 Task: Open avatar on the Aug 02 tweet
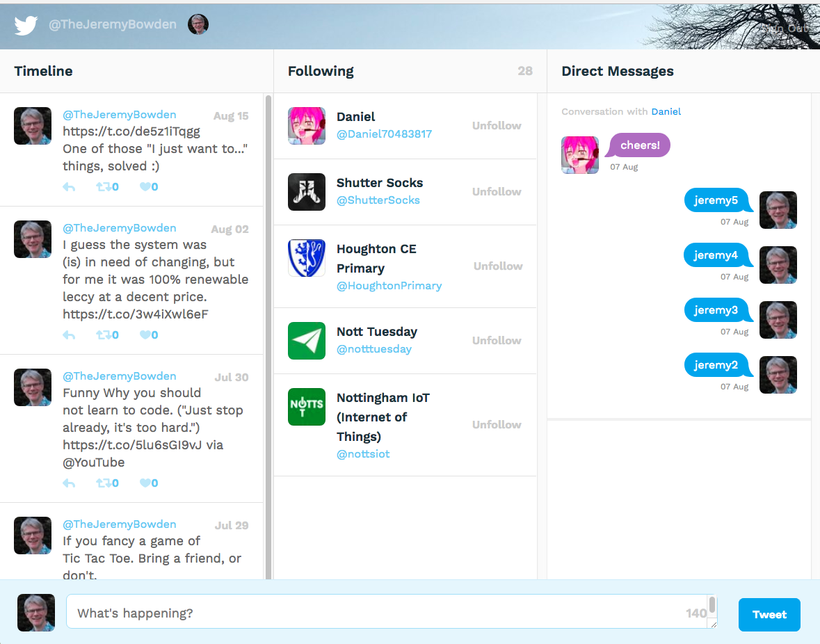click(x=33, y=239)
